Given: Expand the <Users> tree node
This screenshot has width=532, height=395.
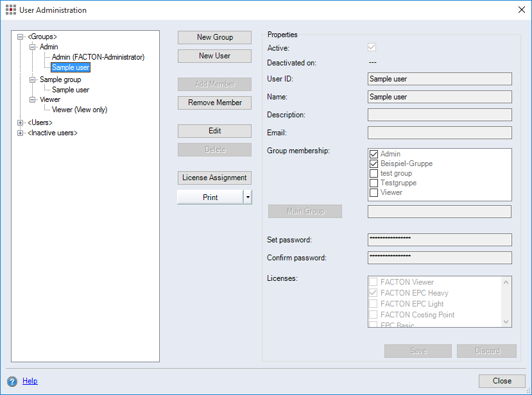Looking at the screenshot, I should point(21,122).
